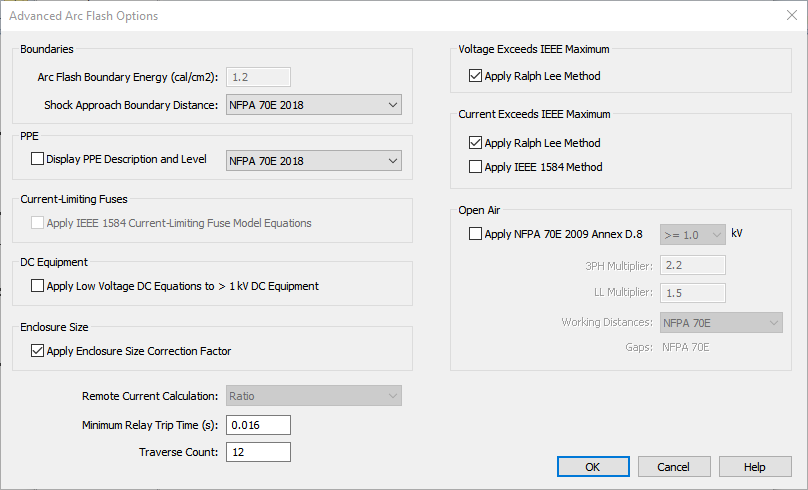Open the Remote Current Calculation dropdown

[x=313, y=396]
